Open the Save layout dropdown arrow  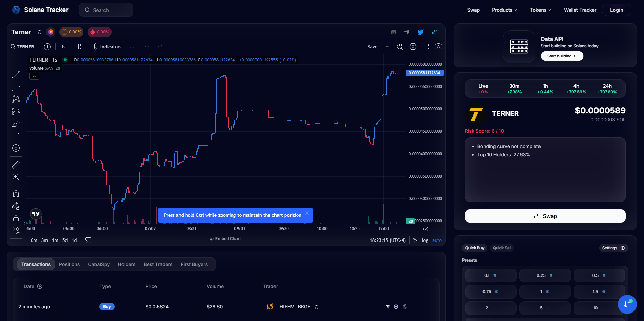(386, 47)
